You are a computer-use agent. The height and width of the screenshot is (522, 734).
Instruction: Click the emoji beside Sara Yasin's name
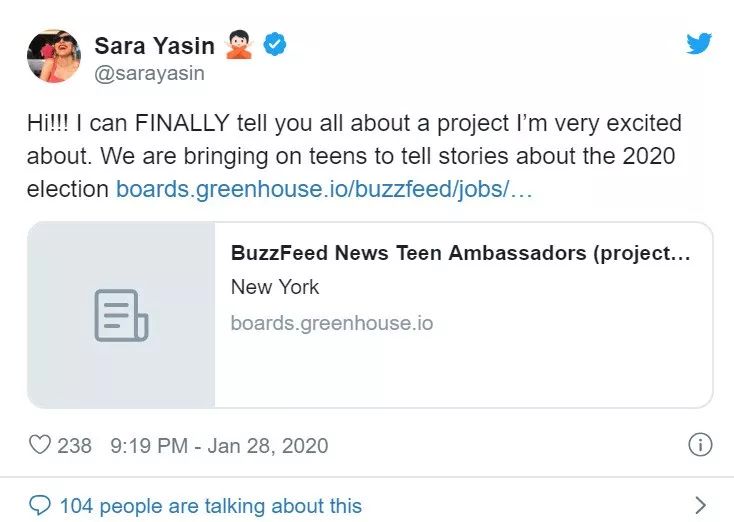pos(239,45)
